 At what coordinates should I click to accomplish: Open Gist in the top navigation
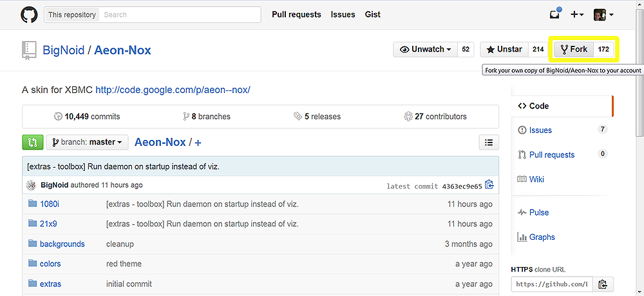click(x=372, y=15)
